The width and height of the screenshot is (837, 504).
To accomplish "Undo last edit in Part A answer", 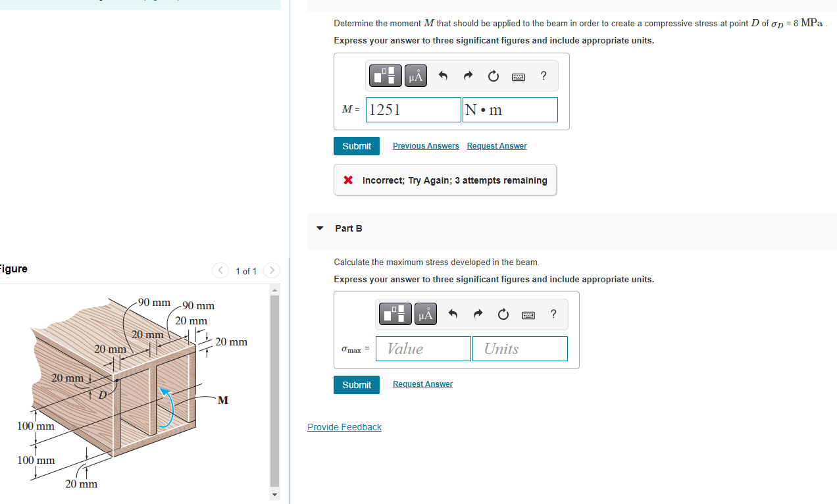I will tap(443, 76).
